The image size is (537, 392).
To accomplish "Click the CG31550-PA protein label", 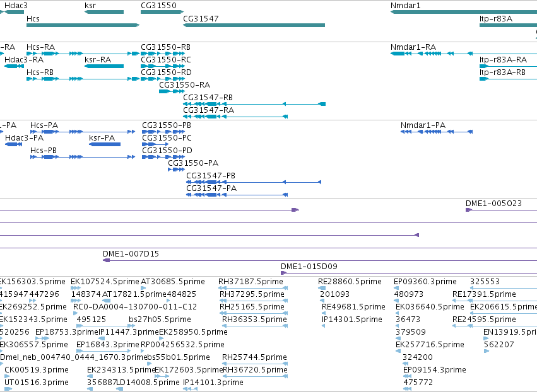I will click(x=193, y=163).
